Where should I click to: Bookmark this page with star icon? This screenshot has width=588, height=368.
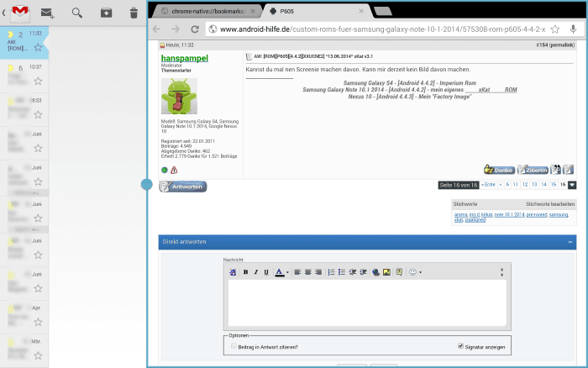(x=555, y=29)
